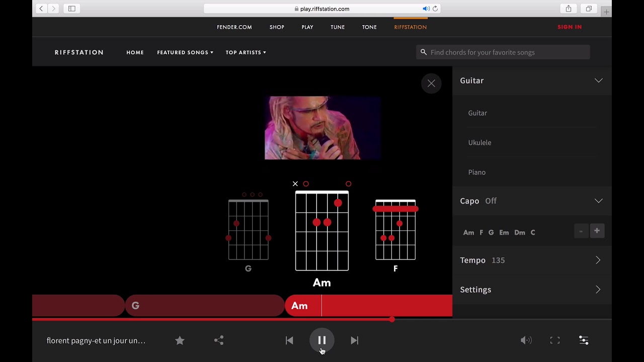Click the Sign In link
This screenshot has height=362, width=644.
click(570, 27)
